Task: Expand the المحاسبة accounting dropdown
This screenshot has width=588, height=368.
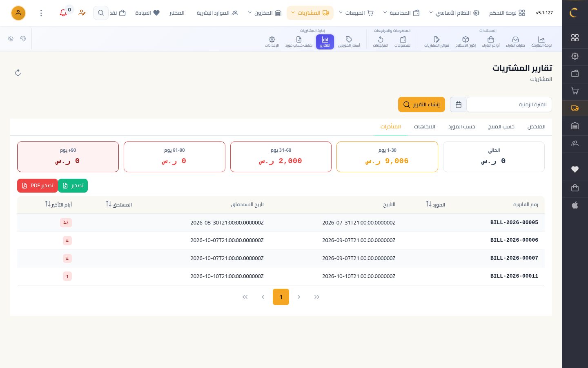Action: (x=401, y=13)
